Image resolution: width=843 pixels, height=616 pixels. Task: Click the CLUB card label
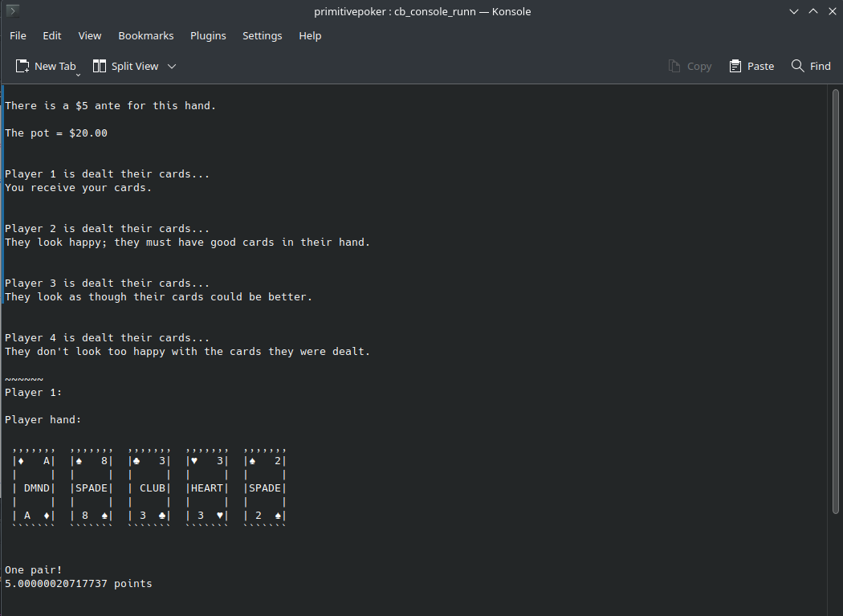(153, 488)
